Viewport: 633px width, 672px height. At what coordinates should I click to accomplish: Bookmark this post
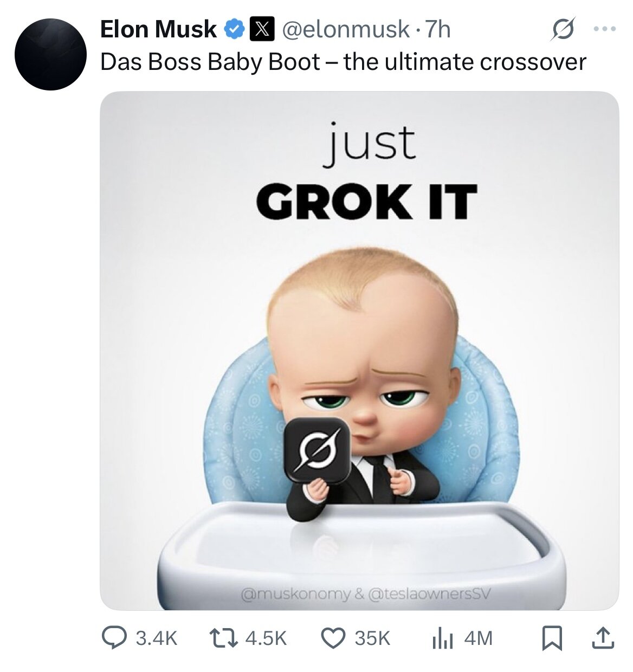click(552, 638)
